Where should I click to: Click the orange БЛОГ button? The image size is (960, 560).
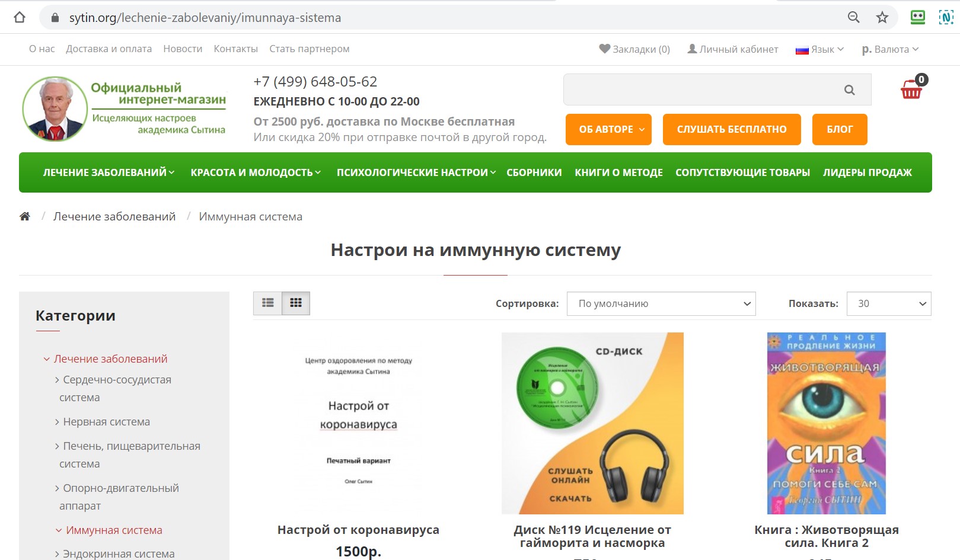840,129
